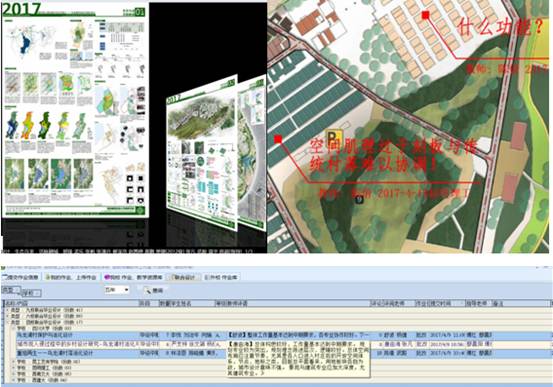Screen dimensions: 553x387
Task: Open the large 2017 poster sheet 01
Action: (x=75, y=111)
